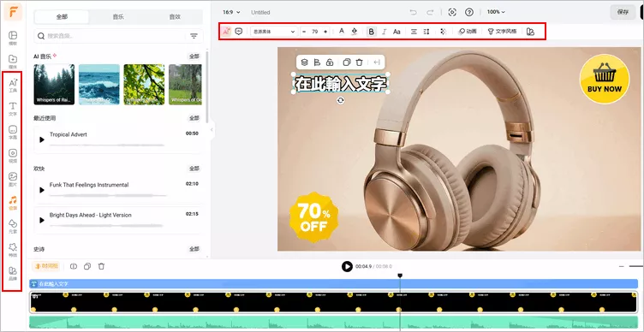Open layer order option in floating toolbar
The image size is (644, 332).
coord(304,62)
